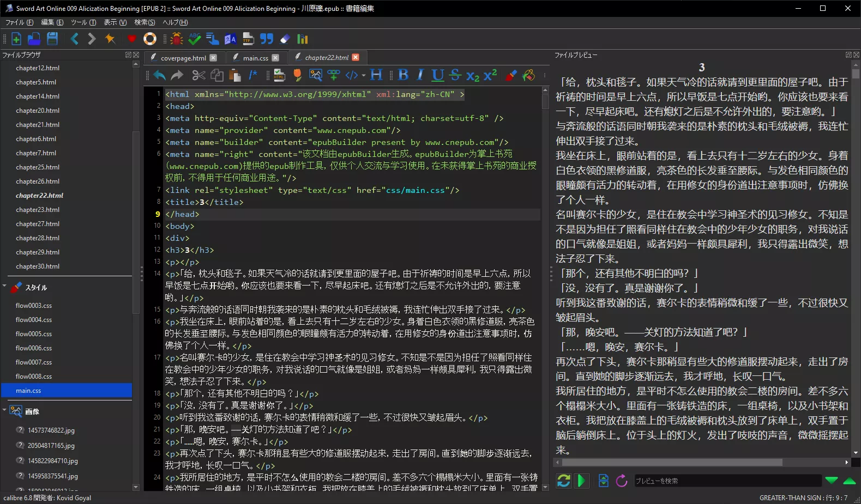Open the insert tag dropdown arrow
This screenshot has height=504, width=861.
pos(363,76)
